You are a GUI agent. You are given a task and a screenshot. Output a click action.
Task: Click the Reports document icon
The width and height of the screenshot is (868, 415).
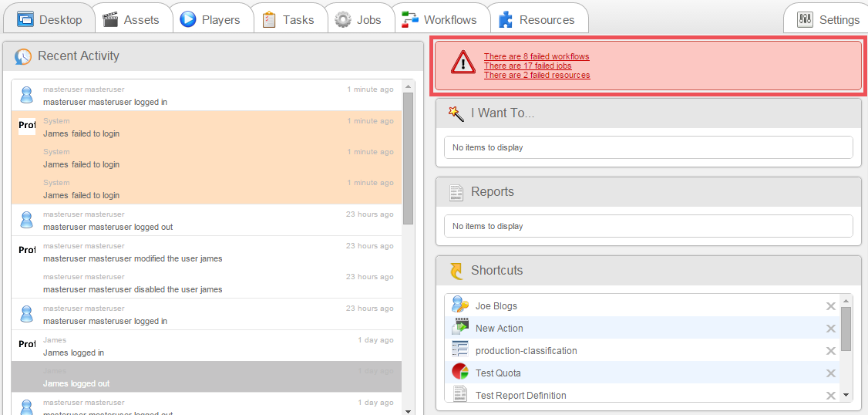pos(456,192)
